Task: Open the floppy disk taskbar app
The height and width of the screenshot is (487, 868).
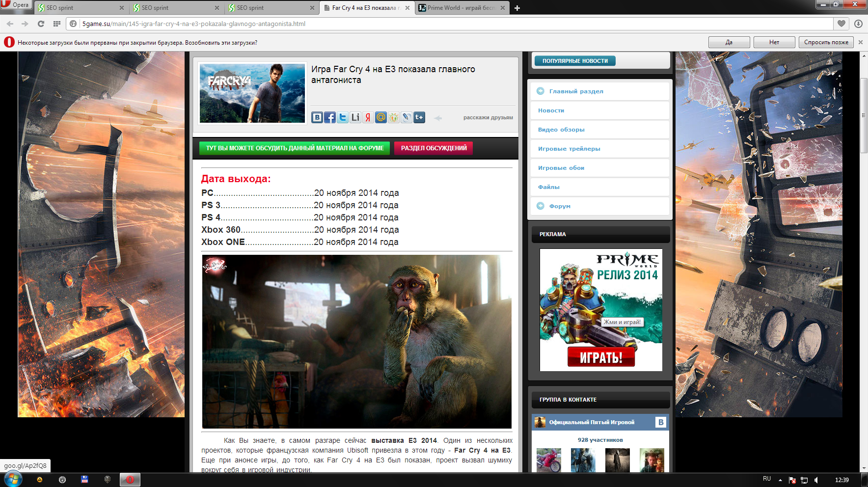Action: 85,480
